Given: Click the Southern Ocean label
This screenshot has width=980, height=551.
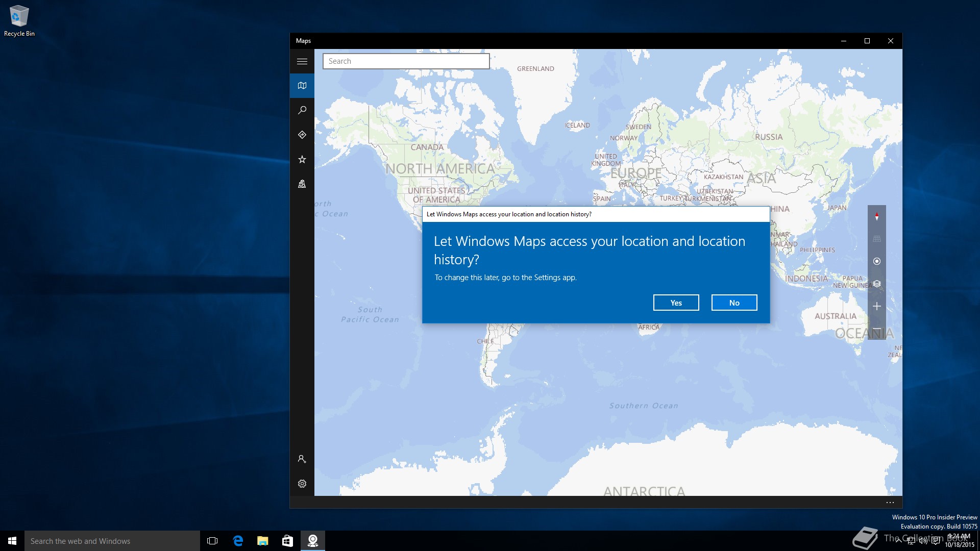Looking at the screenshot, I should tap(644, 406).
